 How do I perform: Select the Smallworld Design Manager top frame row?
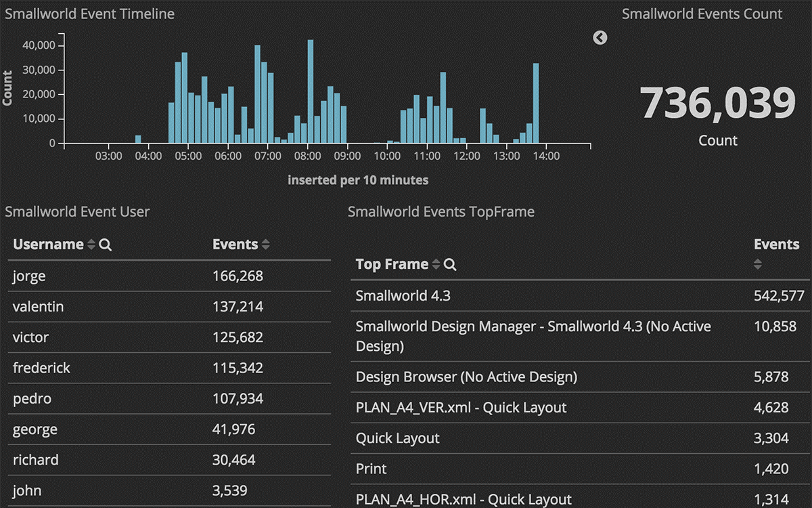click(x=580, y=337)
